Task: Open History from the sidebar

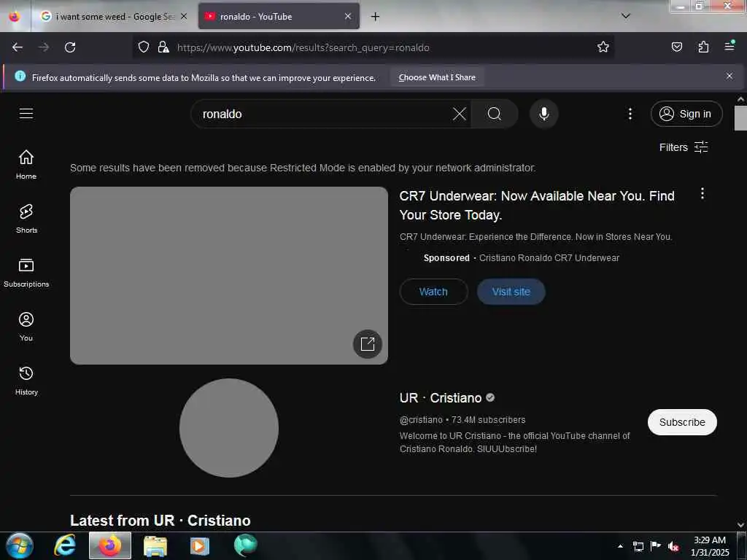Action: [x=26, y=381]
